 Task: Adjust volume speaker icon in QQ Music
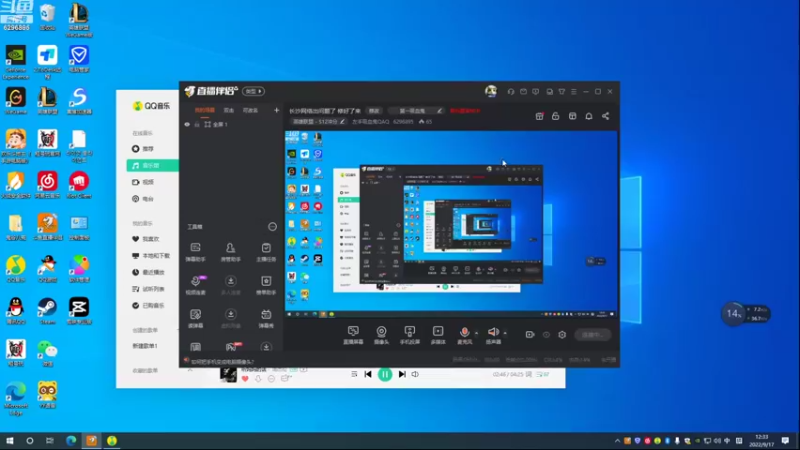tap(415, 374)
